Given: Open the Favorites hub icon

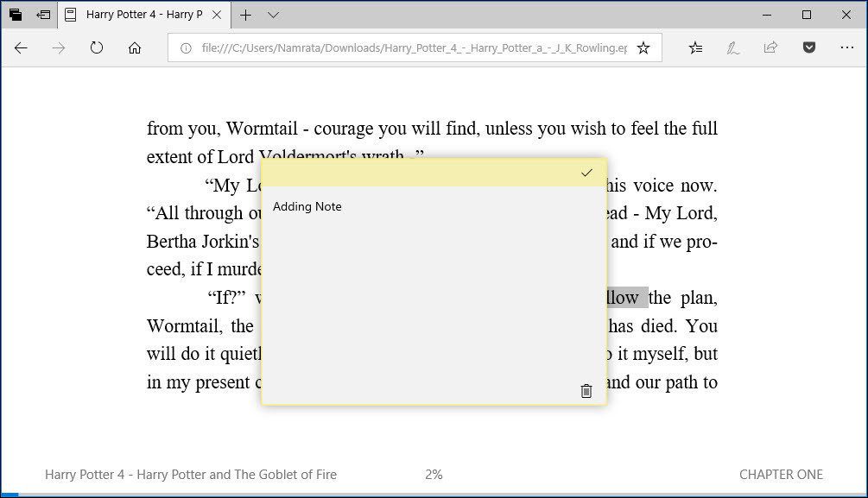Looking at the screenshot, I should point(696,48).
